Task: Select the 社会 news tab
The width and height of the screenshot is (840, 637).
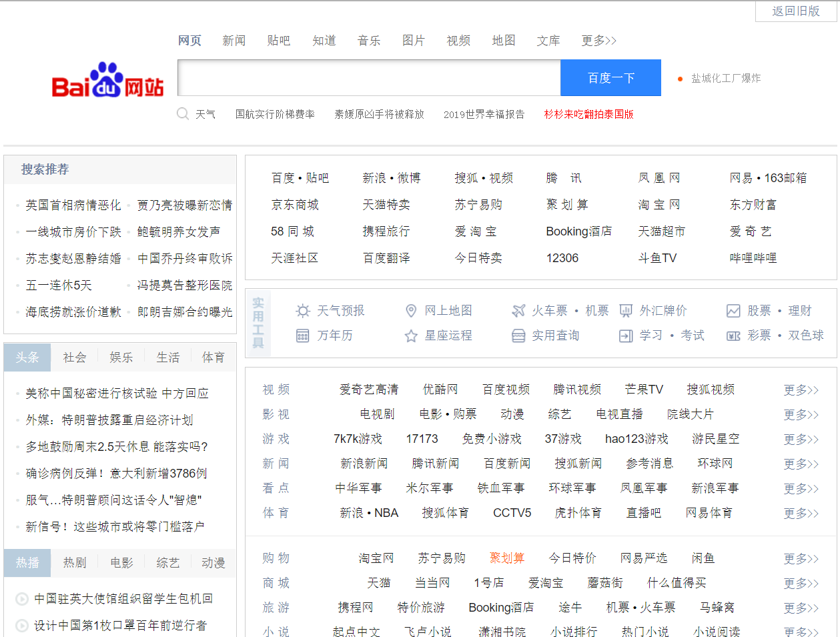Action: [75, 358]
